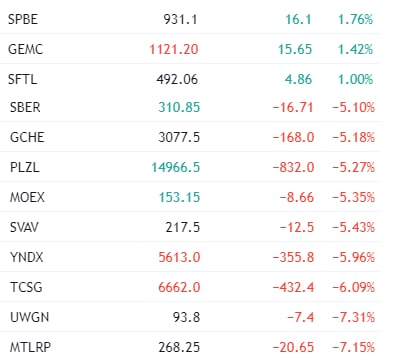Click MTLRP change value -20.65
This screenshot has width=399, height=364.
(293, 347)
